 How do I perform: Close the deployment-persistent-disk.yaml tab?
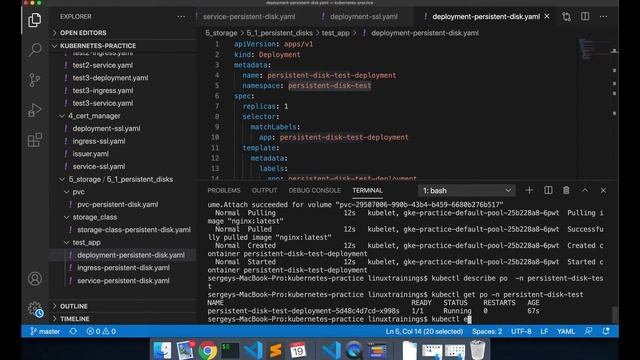coord(547,16)
